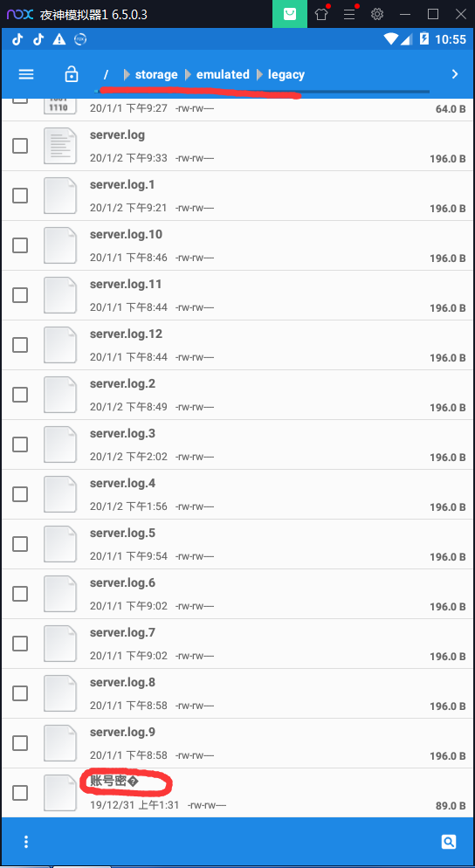Tap the lock icon in the toolbar
This screenshot has width=475, height=868.
(x=72, y=74)
